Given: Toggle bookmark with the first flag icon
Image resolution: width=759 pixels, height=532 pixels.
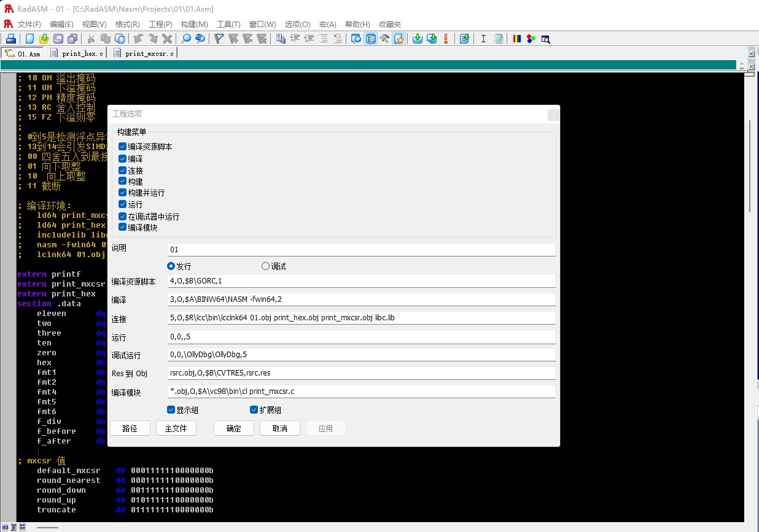Looking at the screenshot, I should coord(219,39).
